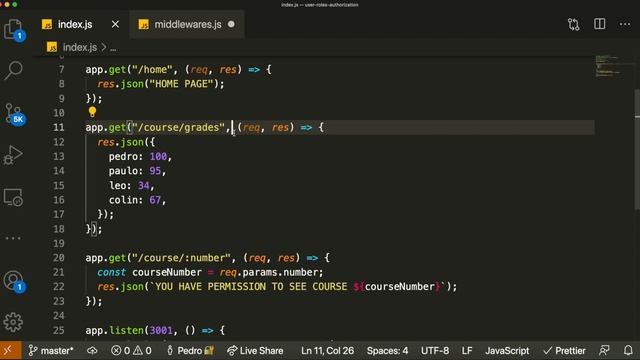Click the publish to cloud icon
This screenshot has height=360, width=640.
(92, 351)
